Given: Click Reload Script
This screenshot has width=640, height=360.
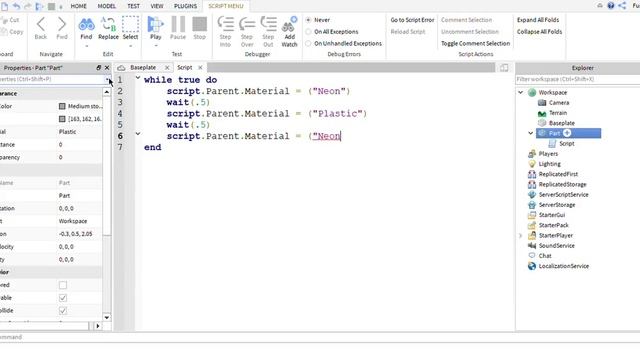Looking at the screenshot, I should (x=408, y=31).
